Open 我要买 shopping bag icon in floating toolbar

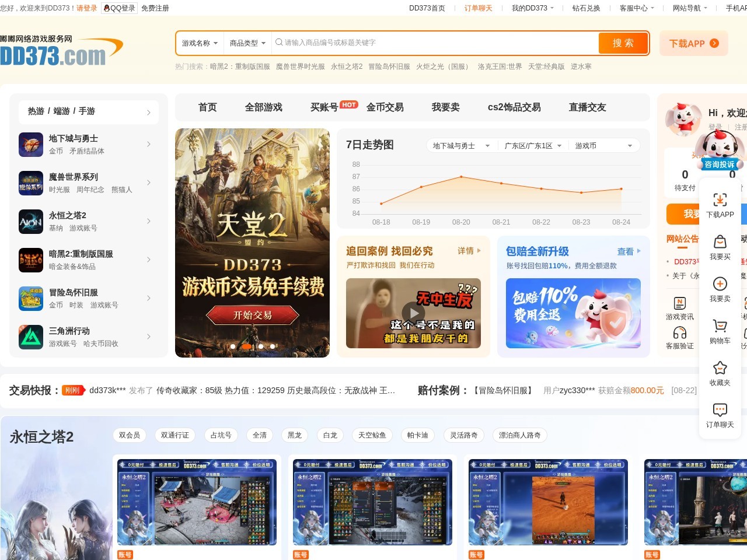(720, 242)
